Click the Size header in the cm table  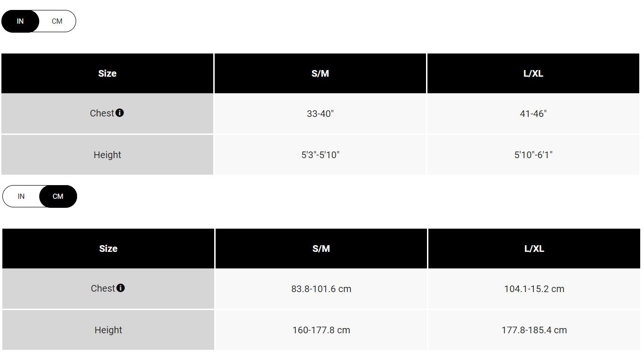108,249
